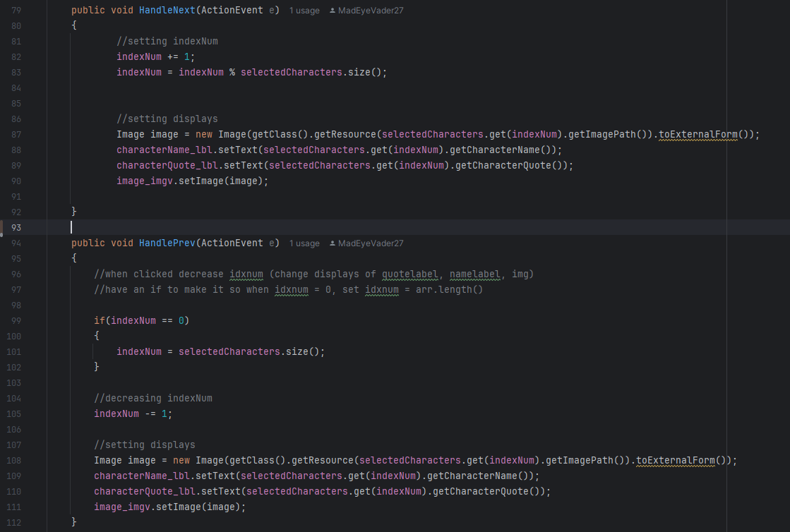Click the HandleNext method name
Screen dimensions: 790x532
pyautogui.click(x=167, y=11)
